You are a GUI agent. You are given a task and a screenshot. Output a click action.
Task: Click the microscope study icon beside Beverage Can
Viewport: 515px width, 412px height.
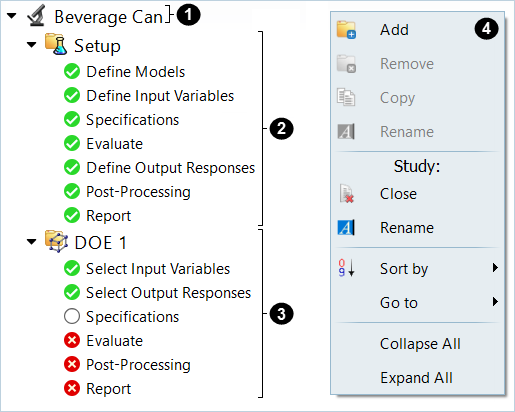tap(37, 16)
